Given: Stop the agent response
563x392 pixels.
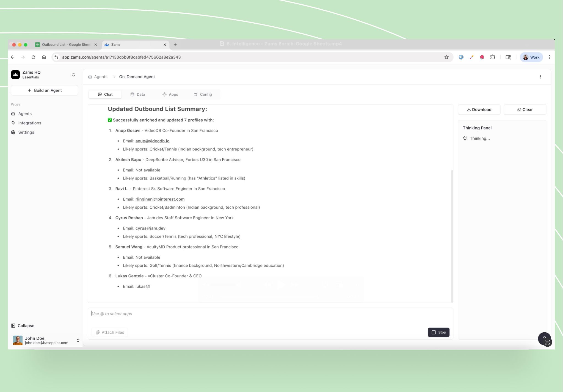Looking at the screenshot, I should pos(438,332).
